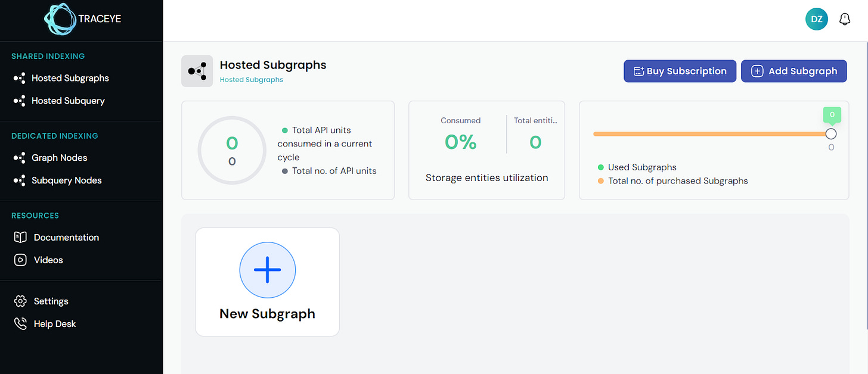Click the DZ user avatar
868x374 pixels.
[816, 19]
